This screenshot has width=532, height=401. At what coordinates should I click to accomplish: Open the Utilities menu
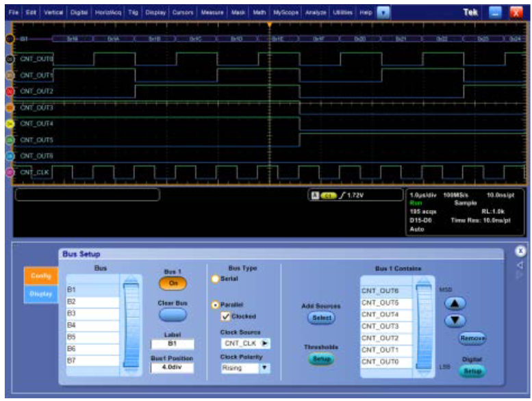[342, 12]
